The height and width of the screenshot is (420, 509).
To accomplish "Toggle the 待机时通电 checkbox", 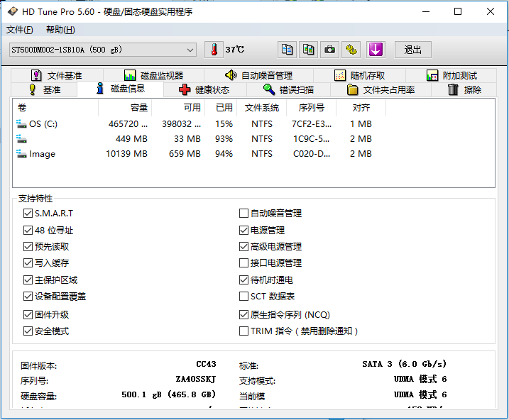I will coord(243,280).
